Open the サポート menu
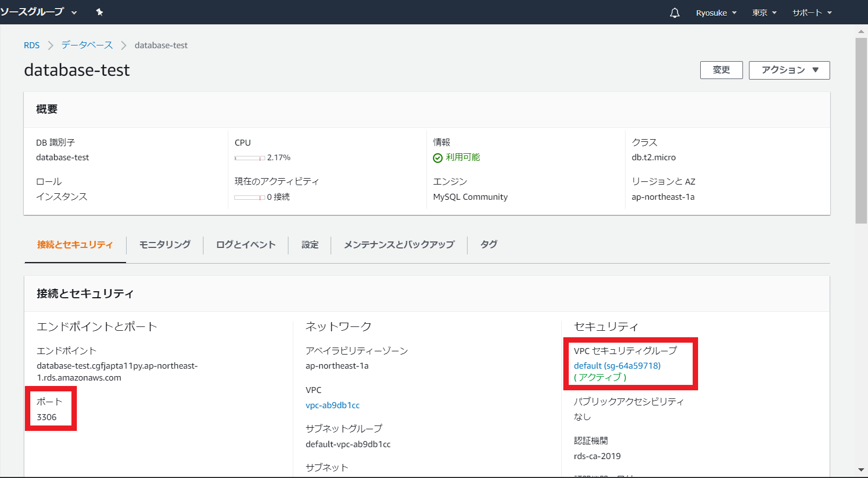 812,12
